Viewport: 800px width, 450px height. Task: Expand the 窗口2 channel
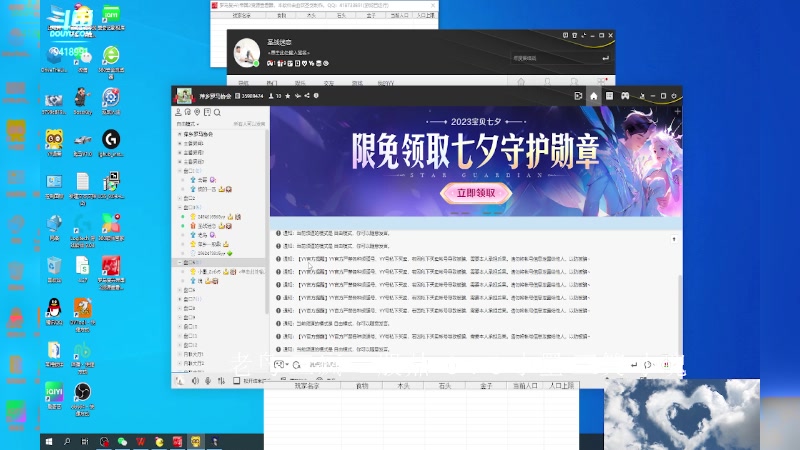(x=180, y=198)
